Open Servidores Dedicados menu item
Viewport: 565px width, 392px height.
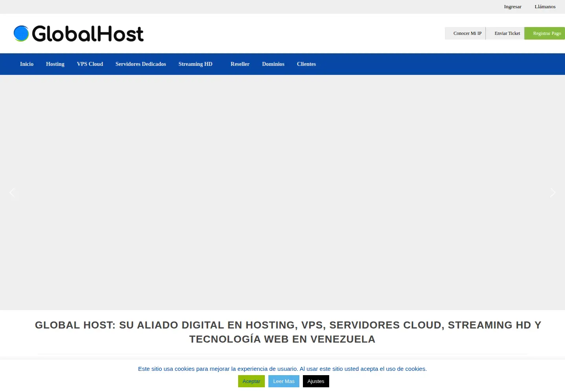[140, 64]
